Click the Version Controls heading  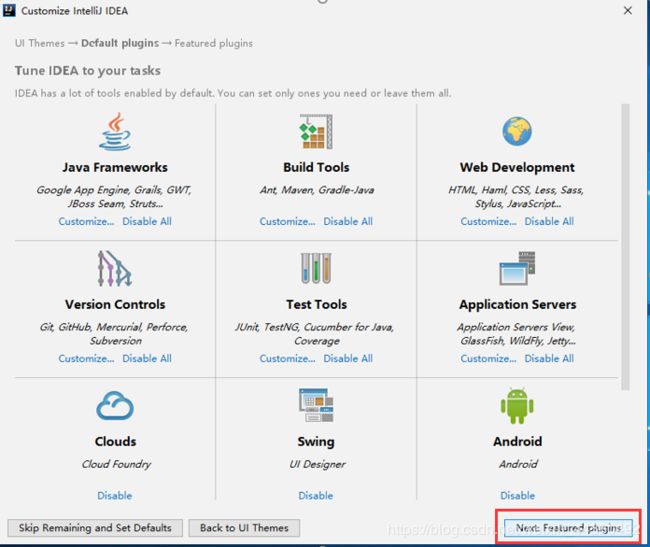[115, 305]
